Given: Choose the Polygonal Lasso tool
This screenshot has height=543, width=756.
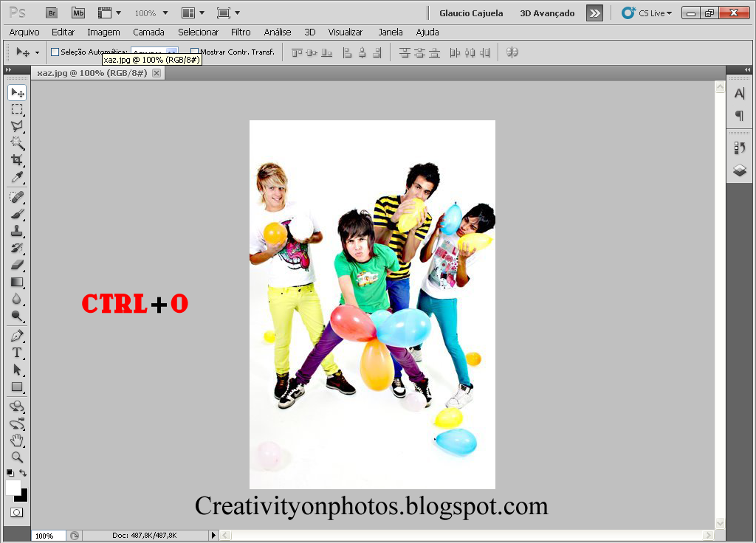Looking at the screenshot, I should point(17,126).
